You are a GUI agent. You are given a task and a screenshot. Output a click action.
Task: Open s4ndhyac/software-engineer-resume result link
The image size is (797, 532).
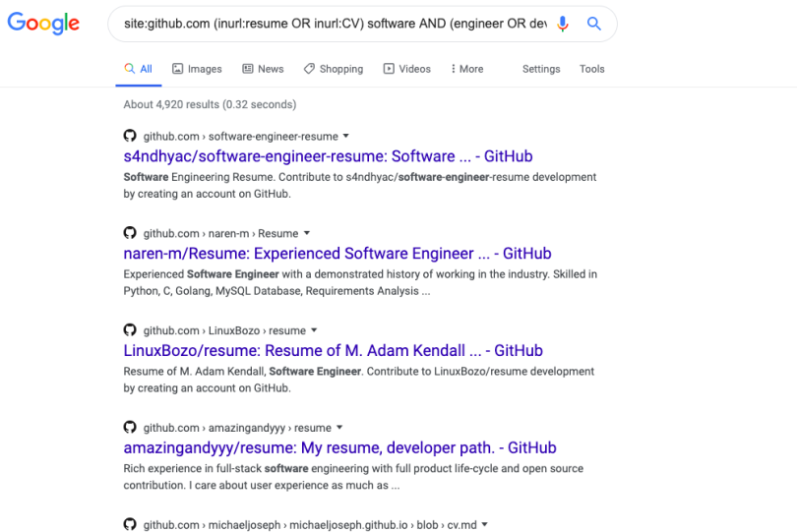click(x=328, y=156)
